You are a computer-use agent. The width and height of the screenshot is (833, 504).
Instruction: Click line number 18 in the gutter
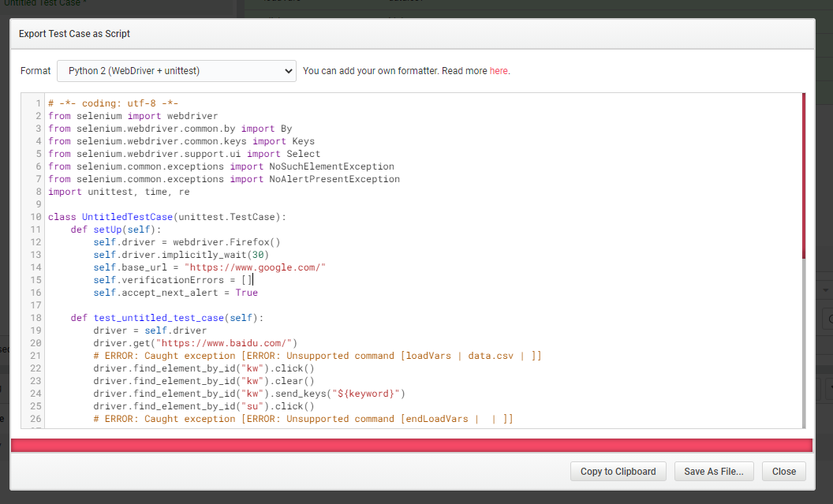(35, 318)
